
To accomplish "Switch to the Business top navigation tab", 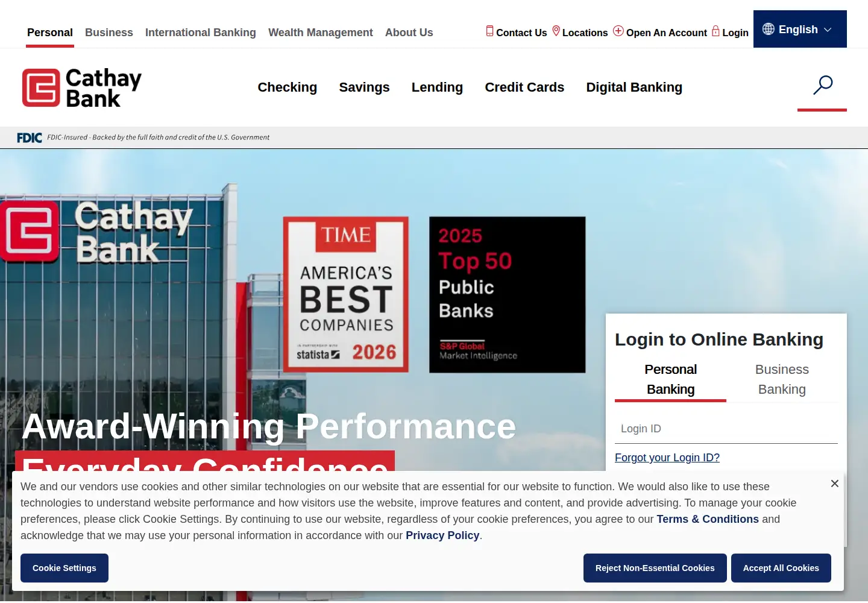I will click(109, 33).
